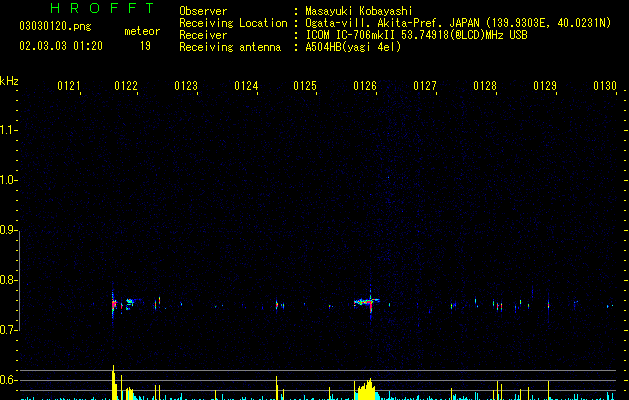
Task: Click the 0121 time marker
Action: click(x=69, y=86)
